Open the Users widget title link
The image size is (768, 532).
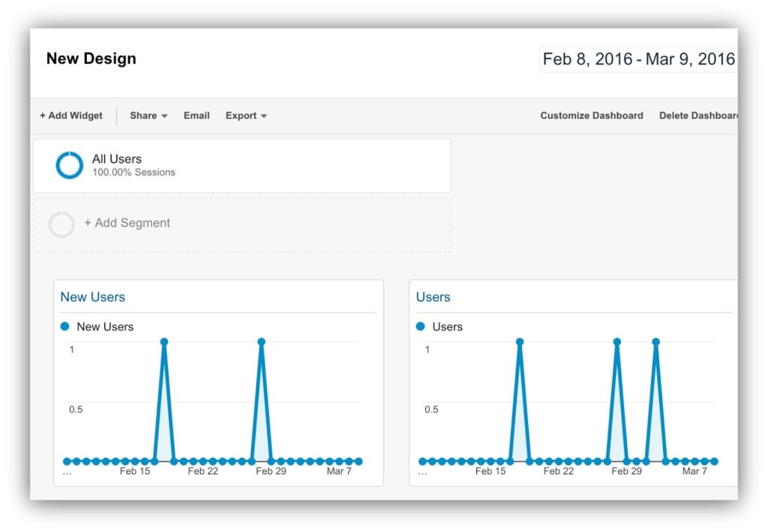click(433, 297)
